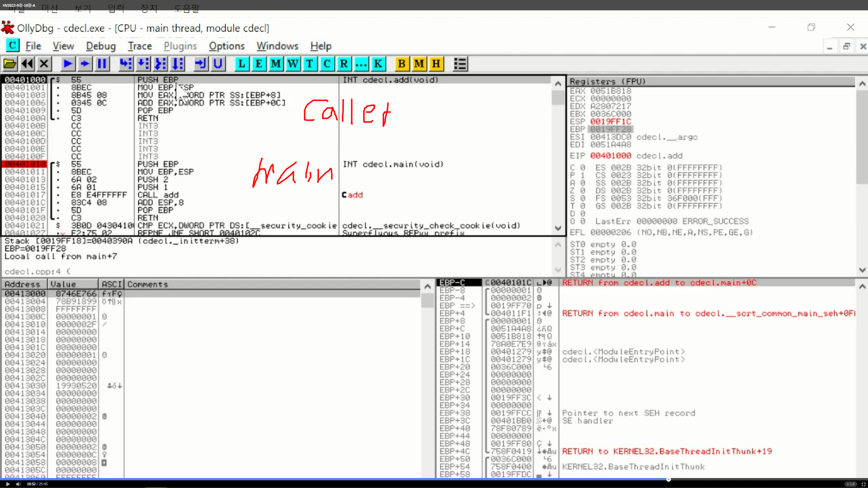Open References window with R button

[344, 64]
